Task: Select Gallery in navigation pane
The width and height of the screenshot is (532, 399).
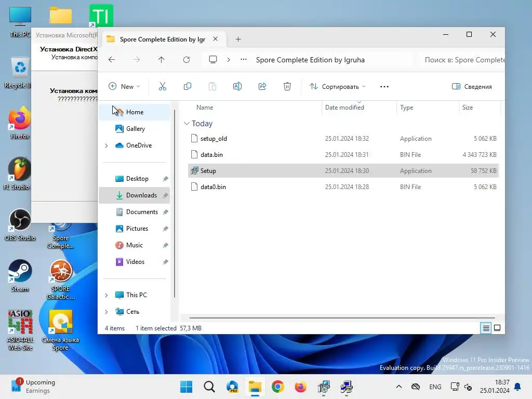Action: (135, 129)
